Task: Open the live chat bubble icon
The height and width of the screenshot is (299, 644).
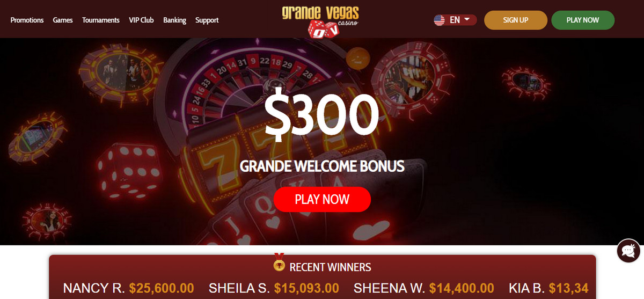Action: (x=628, y=251)
